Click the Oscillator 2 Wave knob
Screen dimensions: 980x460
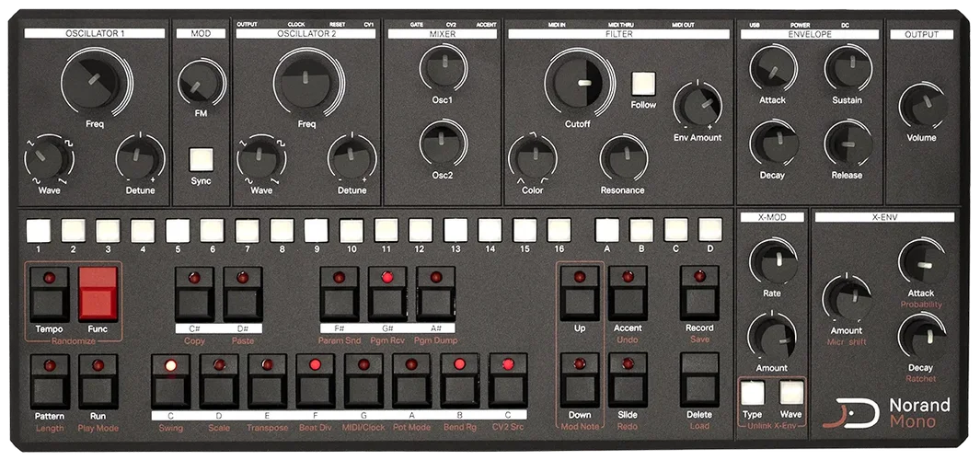click(260, 156)
